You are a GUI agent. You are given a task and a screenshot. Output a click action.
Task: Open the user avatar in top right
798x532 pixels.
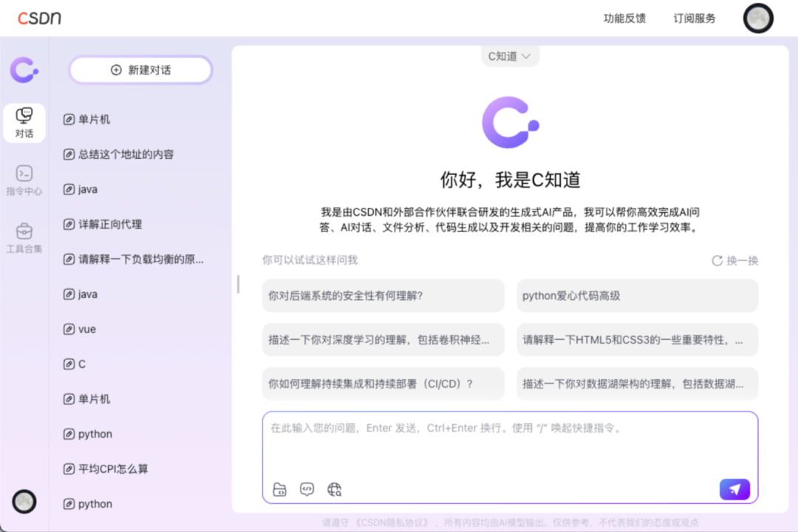coord(758,18)
